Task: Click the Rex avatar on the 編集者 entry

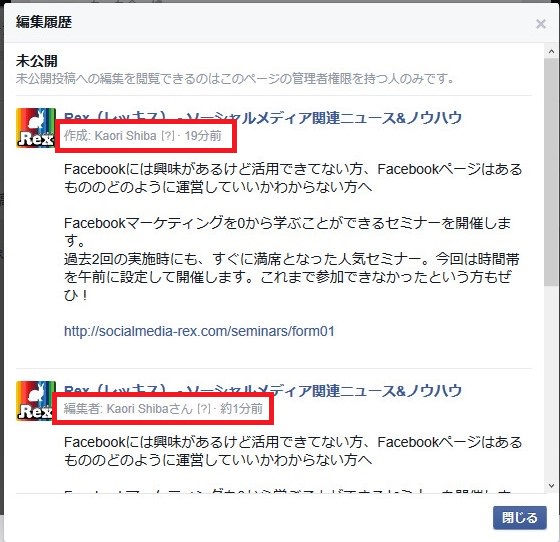Action: pos(36,401)
